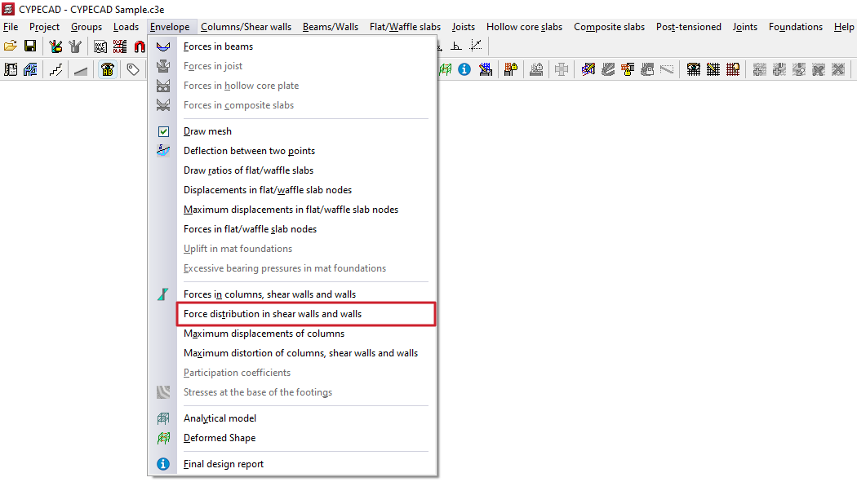Click the blue mesh with pencil toolbar icon
This screenshot has width=857, height=504.
coord(485,69)
